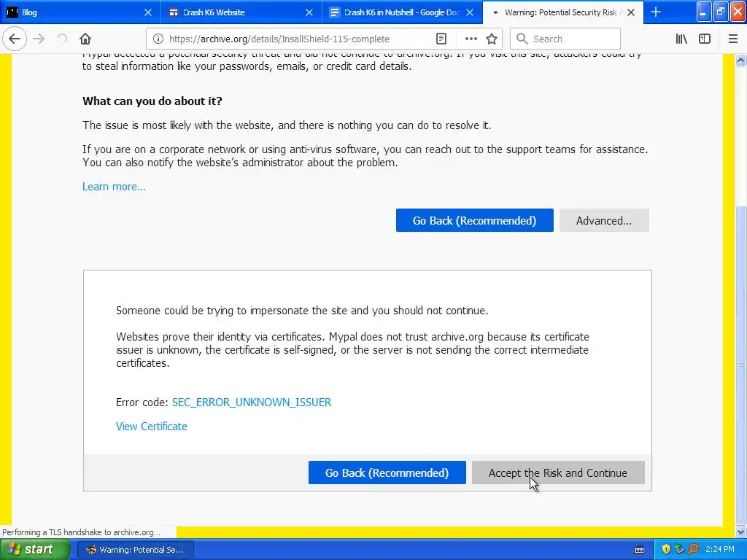Viewport: 747px width, 560px height.
Task: Switch to Crash K6 Website tab
Action: click(241, 12)
